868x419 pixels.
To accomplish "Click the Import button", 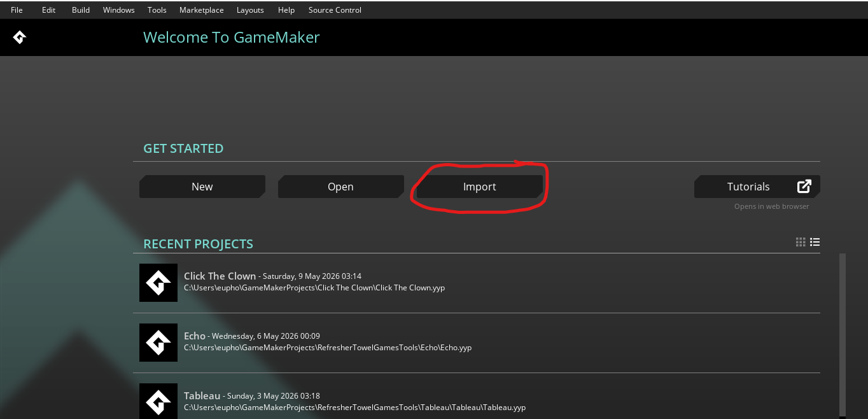I will [x=479, y=187].
